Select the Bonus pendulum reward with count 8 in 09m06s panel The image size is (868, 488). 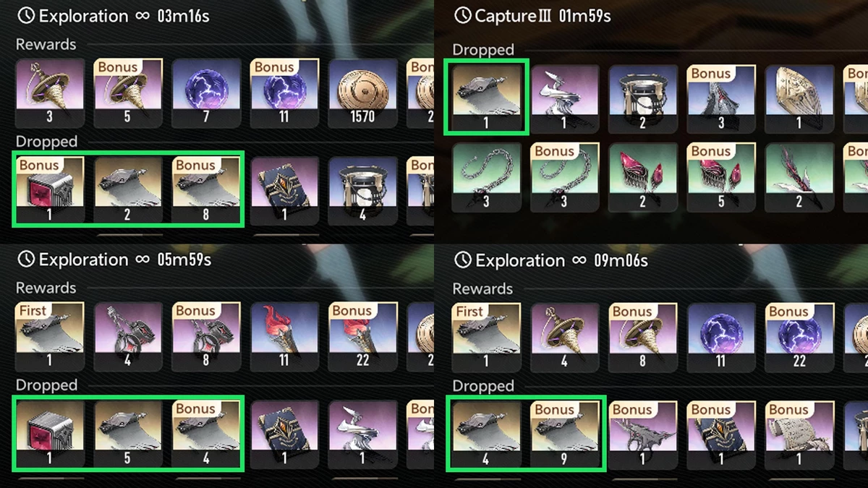tap(643, 337)
